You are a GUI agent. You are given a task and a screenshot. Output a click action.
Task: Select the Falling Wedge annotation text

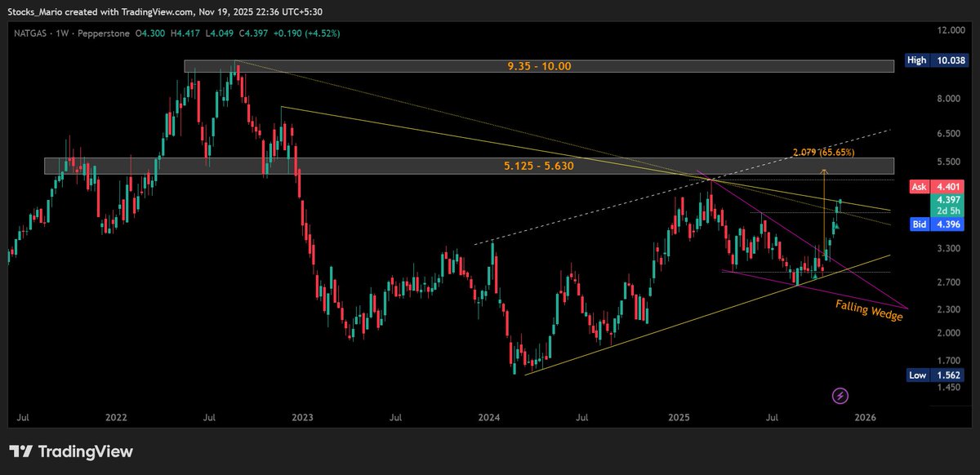(868, 310)
